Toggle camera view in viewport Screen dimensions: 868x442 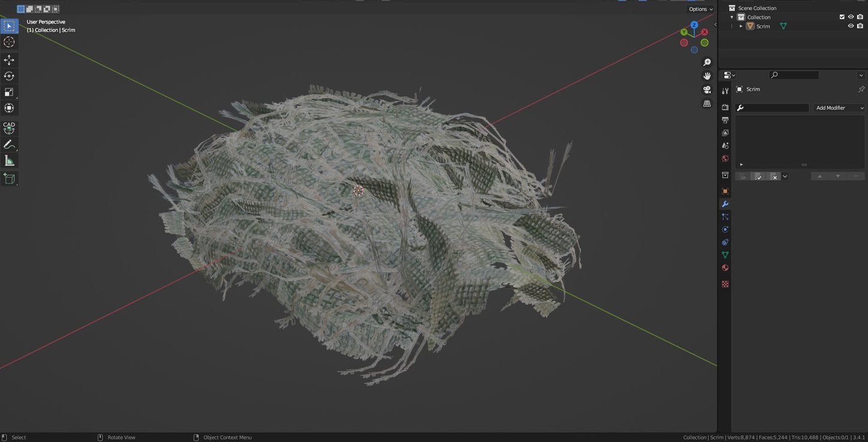707,90
